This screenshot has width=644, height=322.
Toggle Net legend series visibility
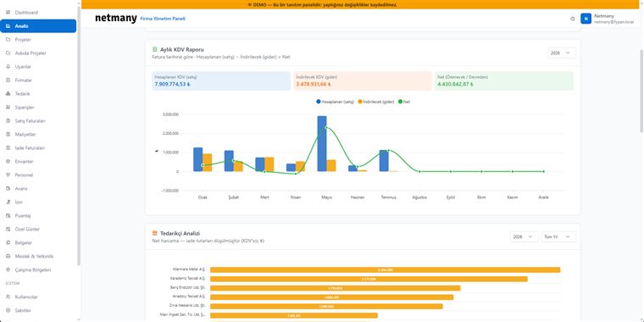tap(404, 102)
